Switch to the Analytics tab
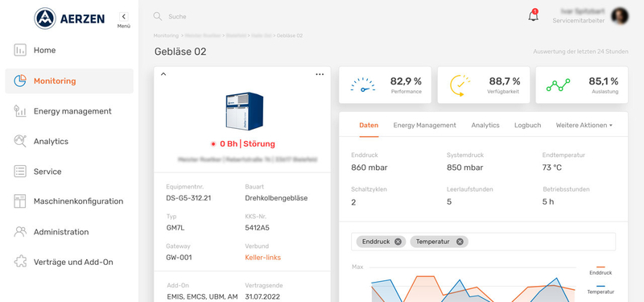644x302 pixels. pos(485,126)
